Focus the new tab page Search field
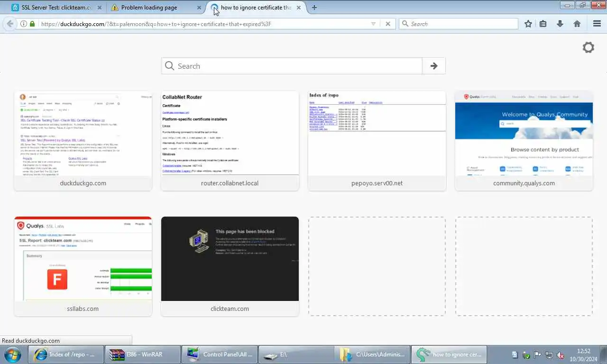The height and width of the screenshot is (364, 607). (x=292, y=66)
